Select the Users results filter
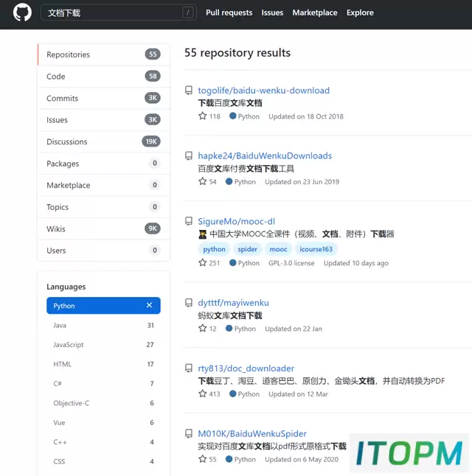This screenshot has width=472, height=476. (104, 251)
